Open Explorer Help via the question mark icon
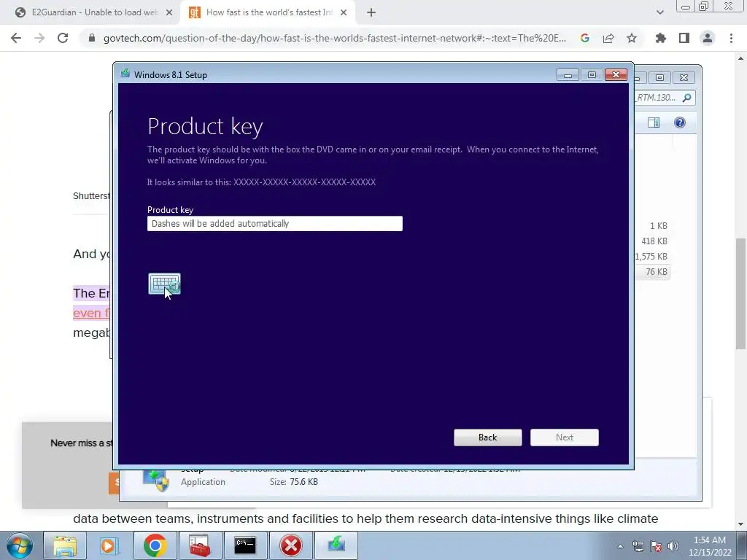Screen dimensions: 747x560 tap(680, 122)
